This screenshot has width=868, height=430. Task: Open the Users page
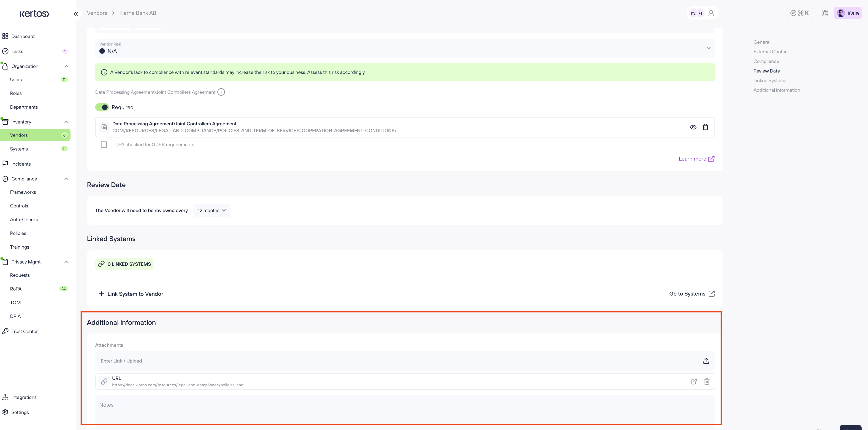coord(16,79)
